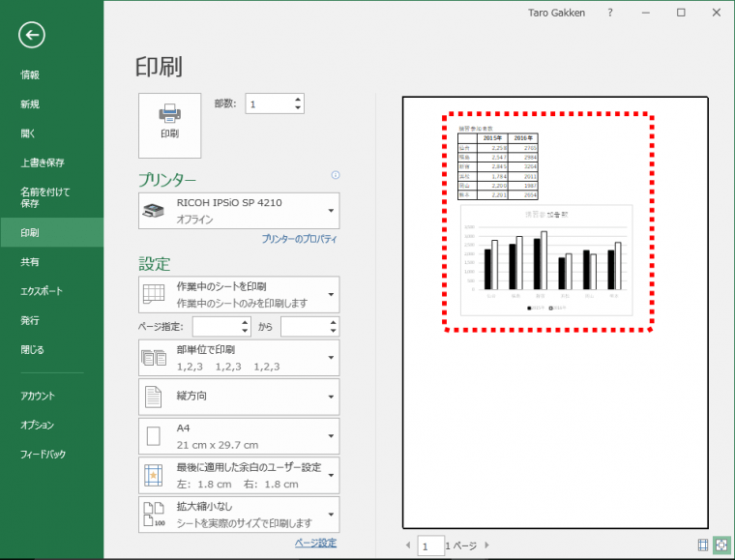Go to next preview page arrow
The width and height of the screenshot is (735, 560).
pyautogui.click(x=487, y=545)
